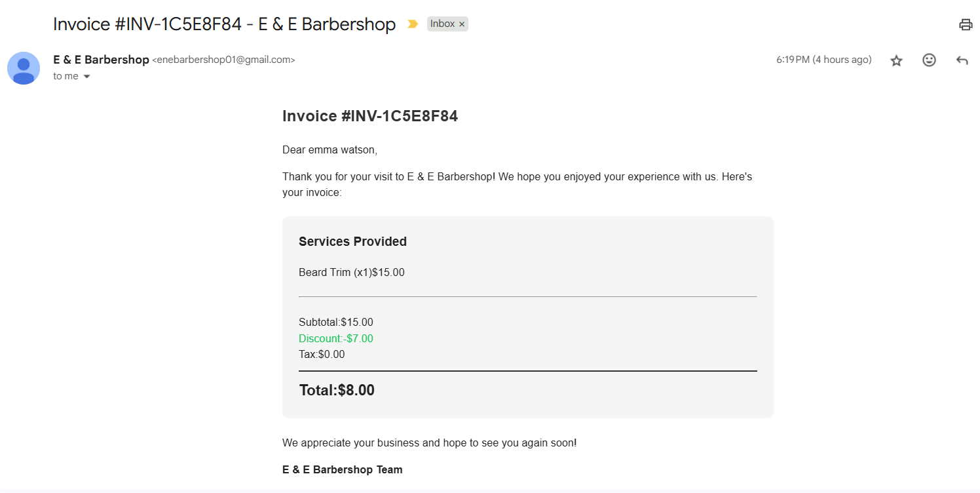Toggle the yellow importance marker

[x=413, y=24]
